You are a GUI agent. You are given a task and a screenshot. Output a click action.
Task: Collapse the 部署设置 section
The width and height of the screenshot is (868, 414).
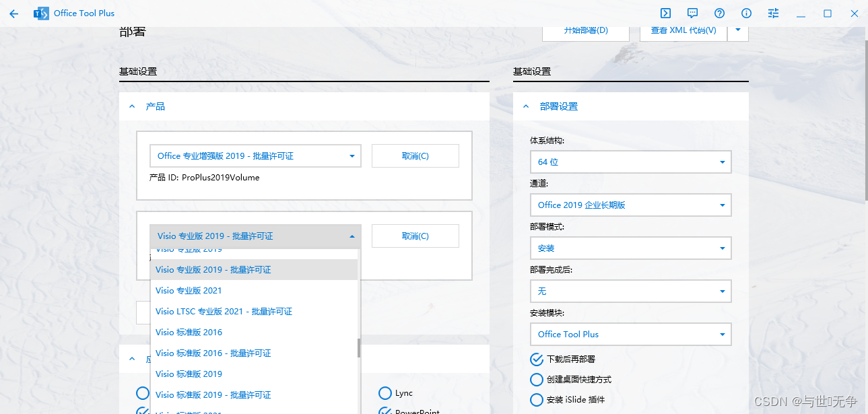(526, 106)
